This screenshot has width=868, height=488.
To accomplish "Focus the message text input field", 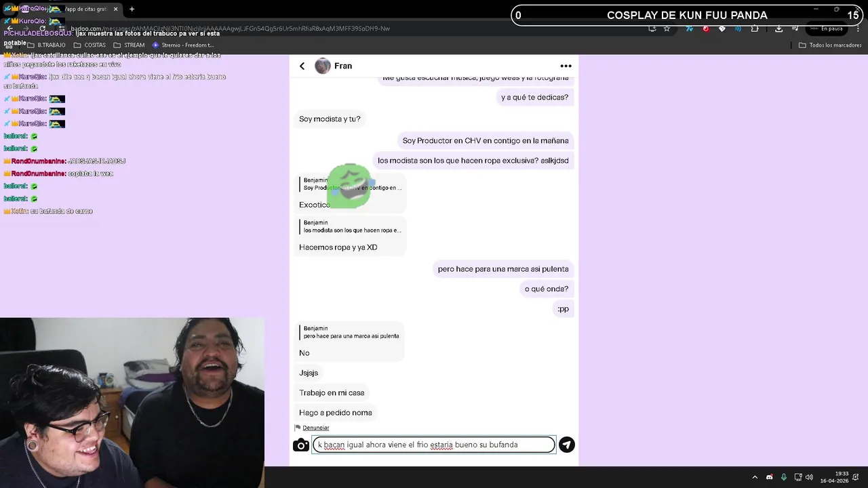I will [434, 445].
